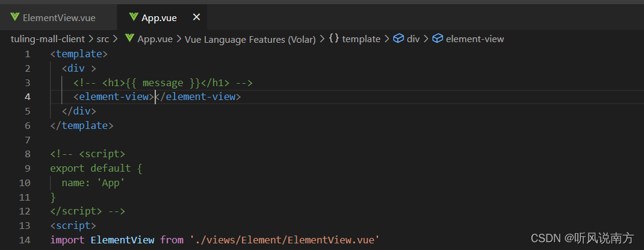Click the name: 'App' line
Image resolution: width=644 pixels, height=250 pixels.
[x=93, y=183]
